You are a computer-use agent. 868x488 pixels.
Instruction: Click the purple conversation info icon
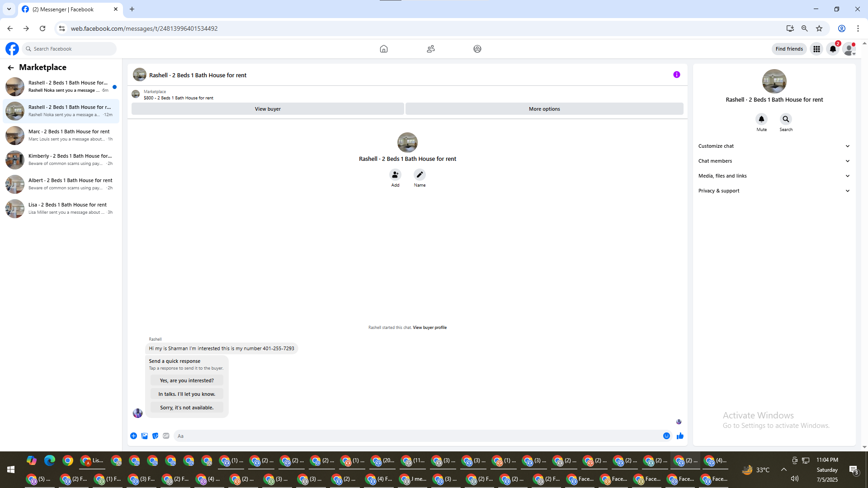pyautogui.click(x=676, y=75)
